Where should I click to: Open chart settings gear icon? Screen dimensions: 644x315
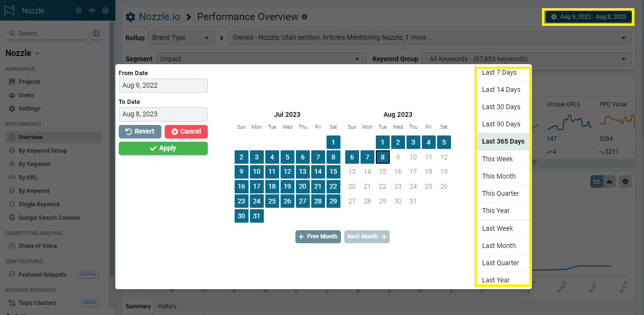click(x=625, y=181)
